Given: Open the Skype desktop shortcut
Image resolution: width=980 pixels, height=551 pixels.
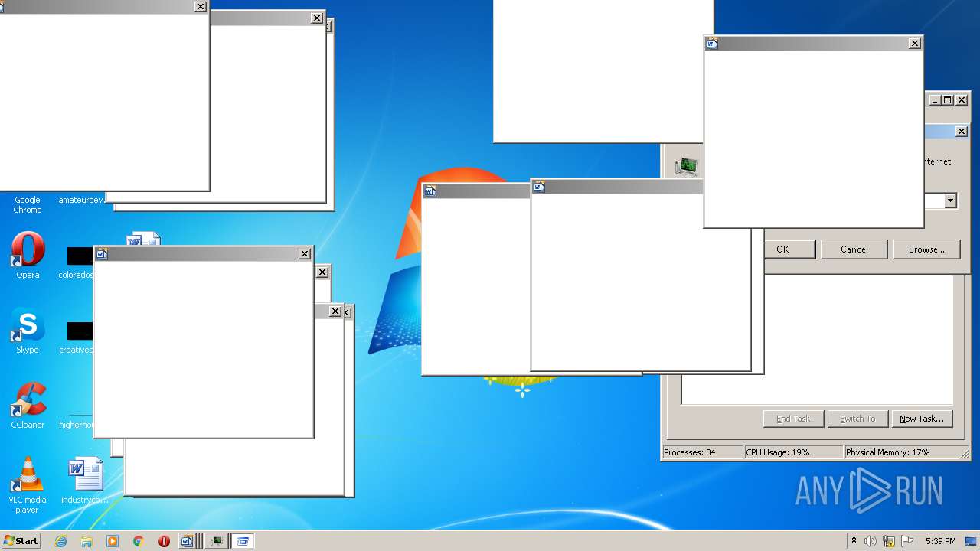Looking at the screenshot, I should [28, 331].
